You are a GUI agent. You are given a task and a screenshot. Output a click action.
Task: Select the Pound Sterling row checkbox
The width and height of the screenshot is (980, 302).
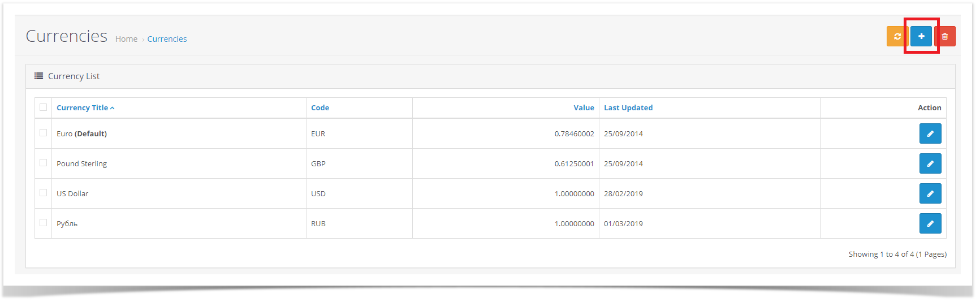[x=44, y=163]
